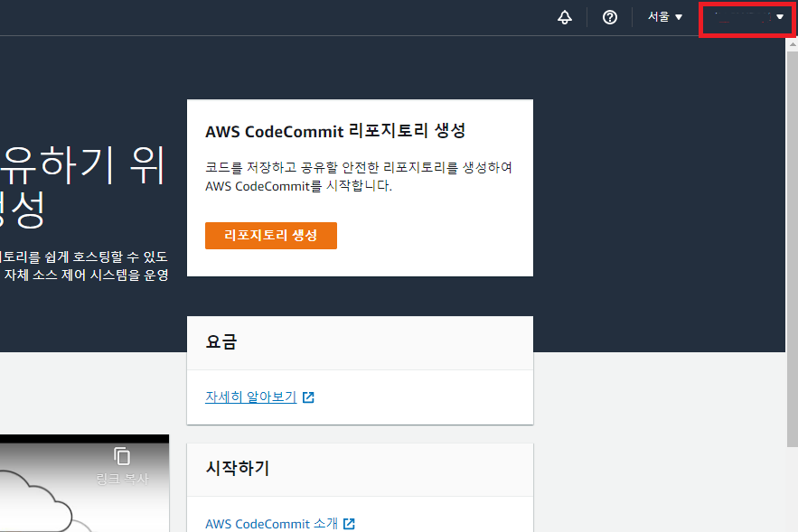This screenshot has width=798, height=532.
Task: Click the 시작하기 heading text
Action: (x=238, y=468)
